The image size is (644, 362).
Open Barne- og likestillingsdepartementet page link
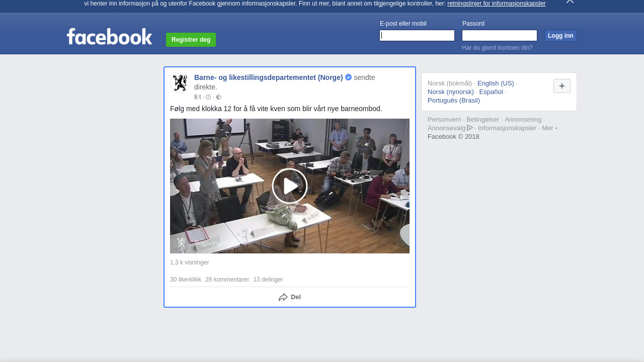(x=268, y=77)
